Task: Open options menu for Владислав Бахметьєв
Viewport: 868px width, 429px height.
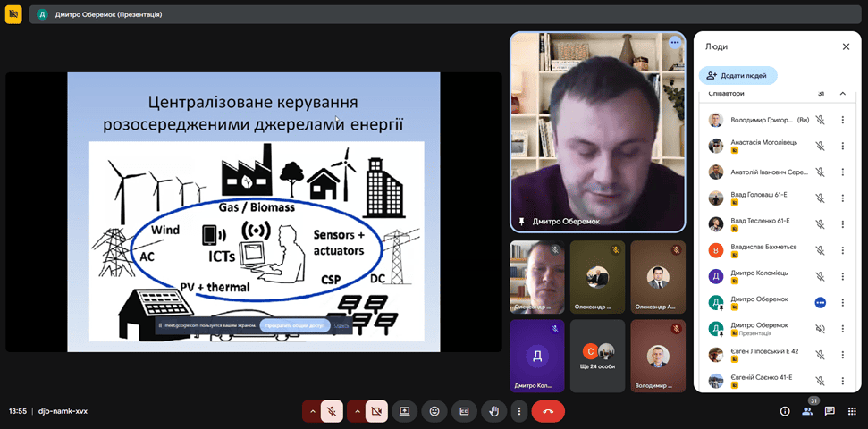Action: click(842, 250)
